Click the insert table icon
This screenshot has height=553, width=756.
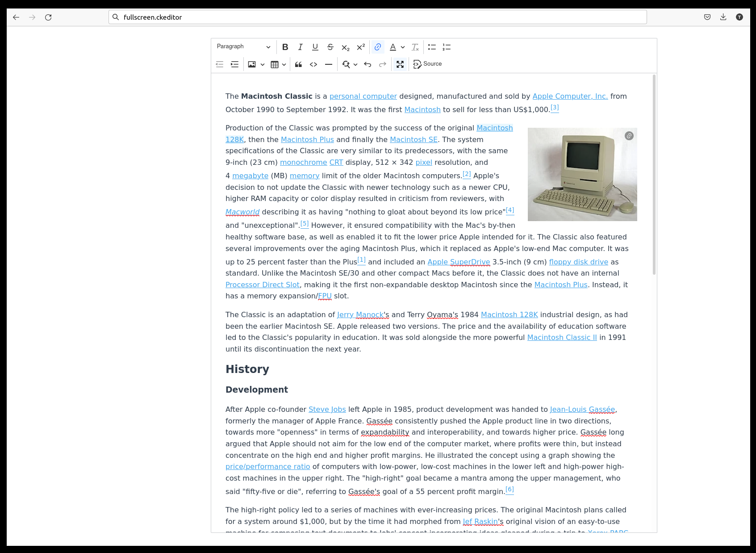[275, 64]
